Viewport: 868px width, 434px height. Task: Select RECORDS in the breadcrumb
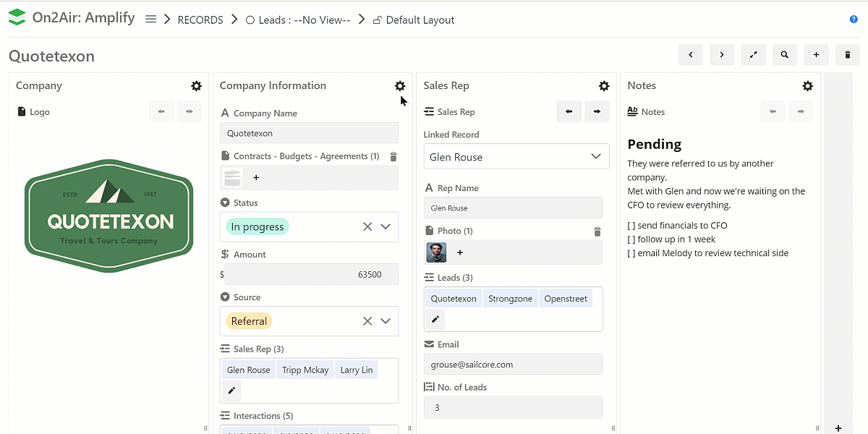(x=200, y=20)
